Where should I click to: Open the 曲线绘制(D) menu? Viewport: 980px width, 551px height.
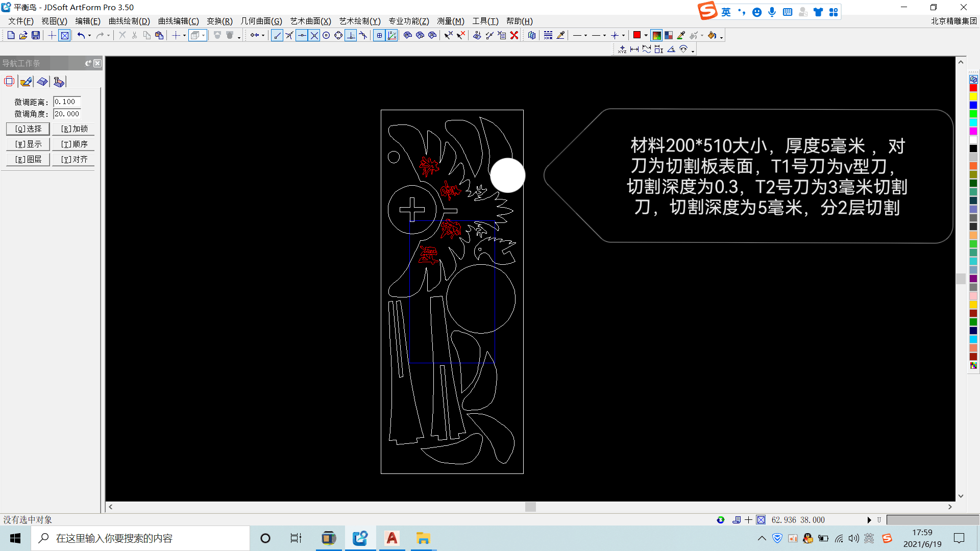point(129,21)
